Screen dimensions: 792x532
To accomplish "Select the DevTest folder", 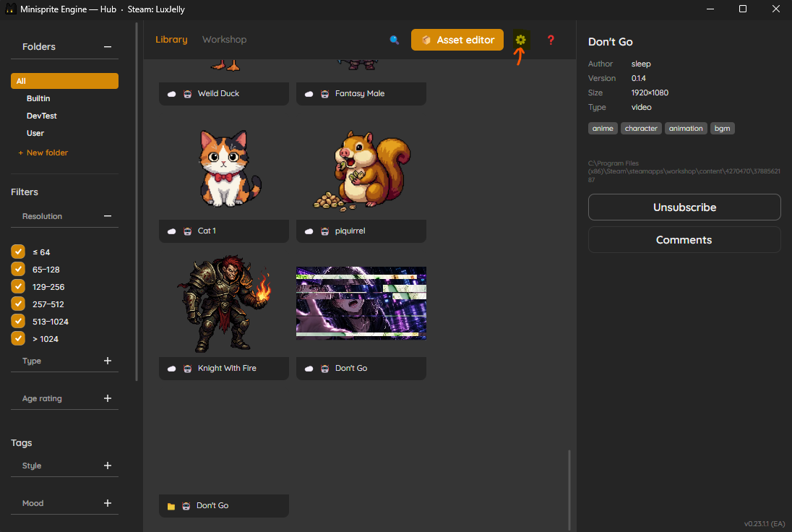I will pos(41,116).
